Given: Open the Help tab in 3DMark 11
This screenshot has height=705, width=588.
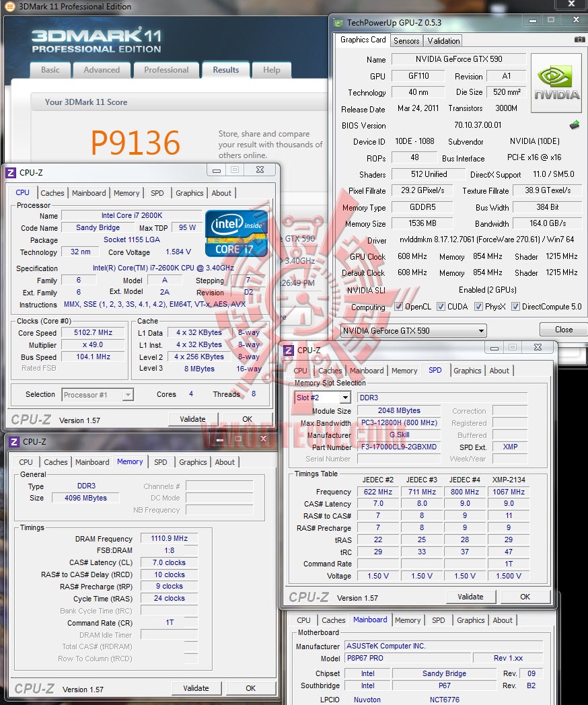Looking at the screenshot, I should pos(272,70).
